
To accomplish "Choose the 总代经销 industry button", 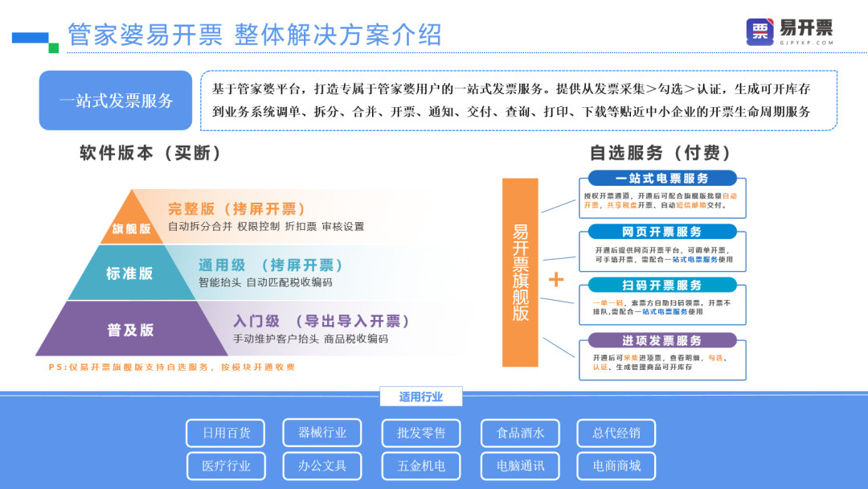I will coord(616,433).
